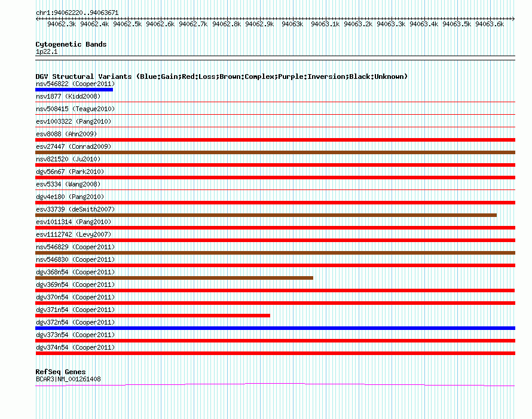Viewport: 532px width, 419px height.
Task: Click the esv8088 (Ahn2009) label
Action: (66, 134)
